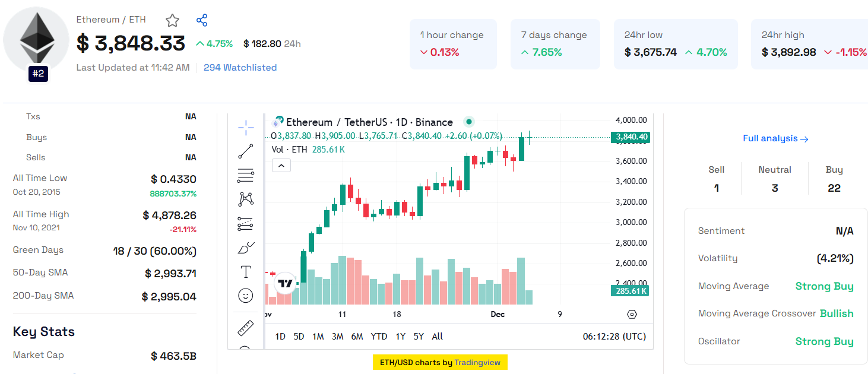
Task: Open the emoji icons tool
Action: 246,296
